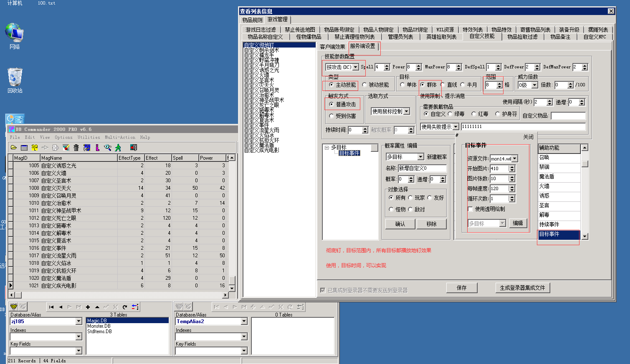The height and width of the screenshot is (364, 630).
Task: Enable the 使用透明绘制 checkbox
Action: pyautogui.click(x=471, y=209)
